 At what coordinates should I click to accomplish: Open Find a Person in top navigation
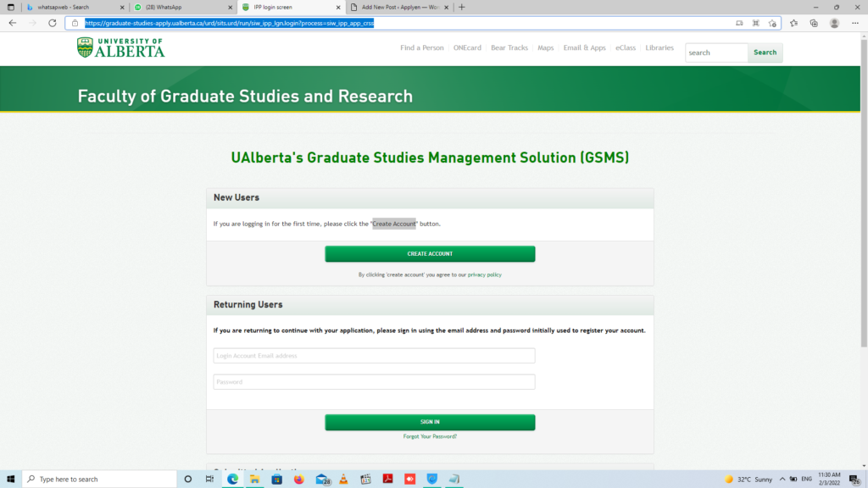point(422,48)
